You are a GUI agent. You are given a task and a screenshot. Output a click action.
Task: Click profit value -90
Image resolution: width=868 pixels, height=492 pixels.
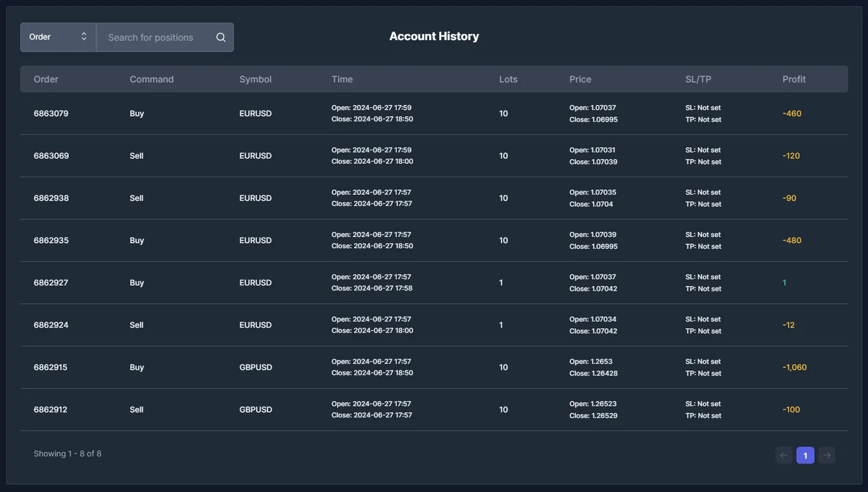(789, 198)
